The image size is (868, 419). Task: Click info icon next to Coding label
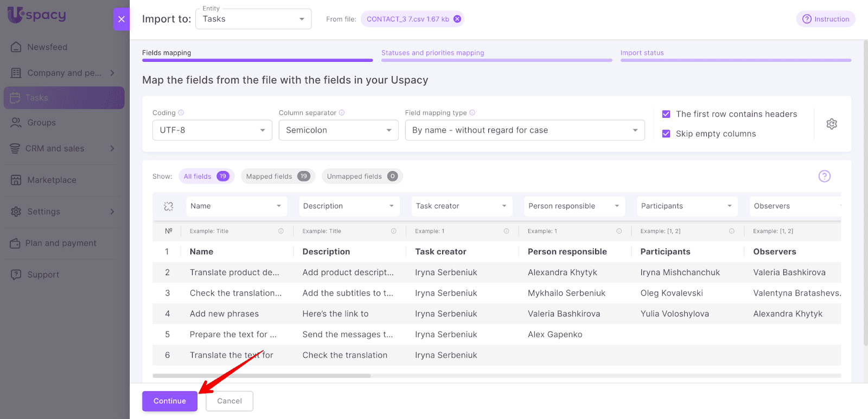pyautogui.click(x=181, y=113)
